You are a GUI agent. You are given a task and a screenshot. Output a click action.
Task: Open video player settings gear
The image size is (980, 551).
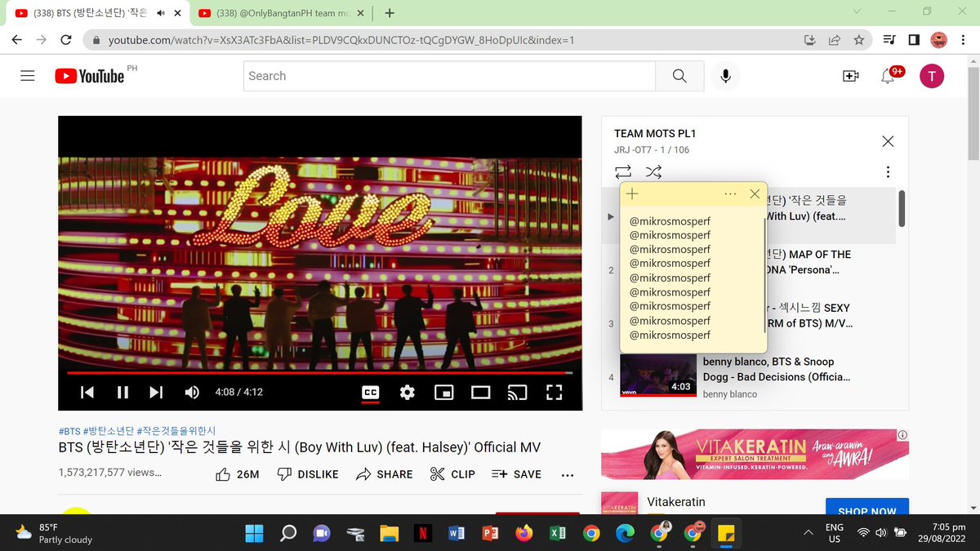coord(407,393)
